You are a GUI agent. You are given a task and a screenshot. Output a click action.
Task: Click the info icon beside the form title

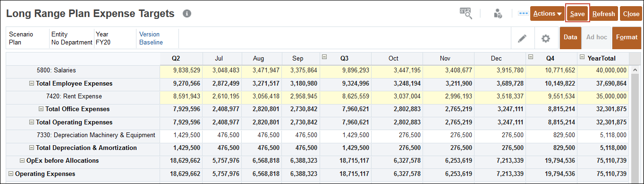(187, 14)
